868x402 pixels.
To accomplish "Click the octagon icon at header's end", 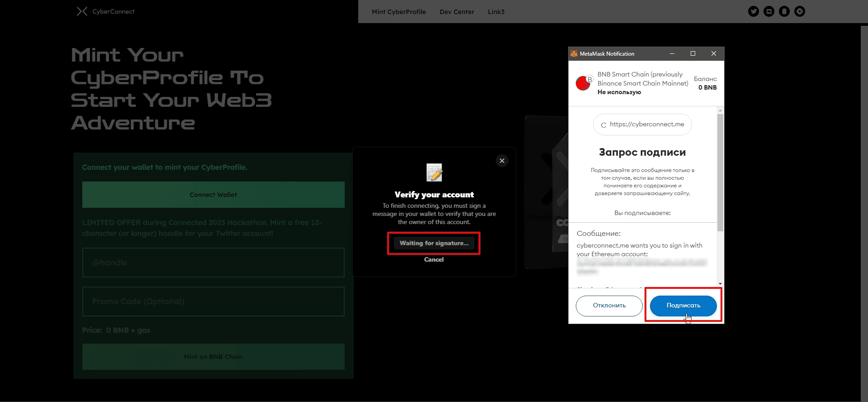I will click(x=800, y=11).
